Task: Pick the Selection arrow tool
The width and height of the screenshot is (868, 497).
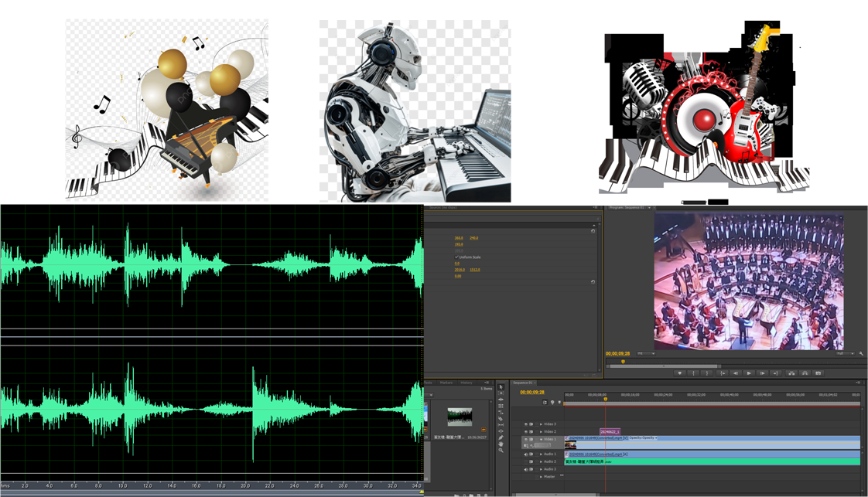Action: [x=501, y=386]
